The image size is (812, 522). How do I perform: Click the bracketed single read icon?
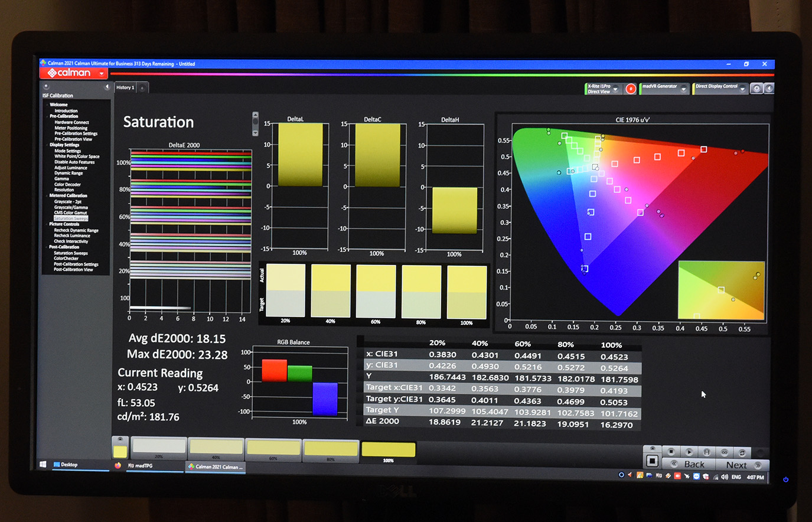(706, 452)
